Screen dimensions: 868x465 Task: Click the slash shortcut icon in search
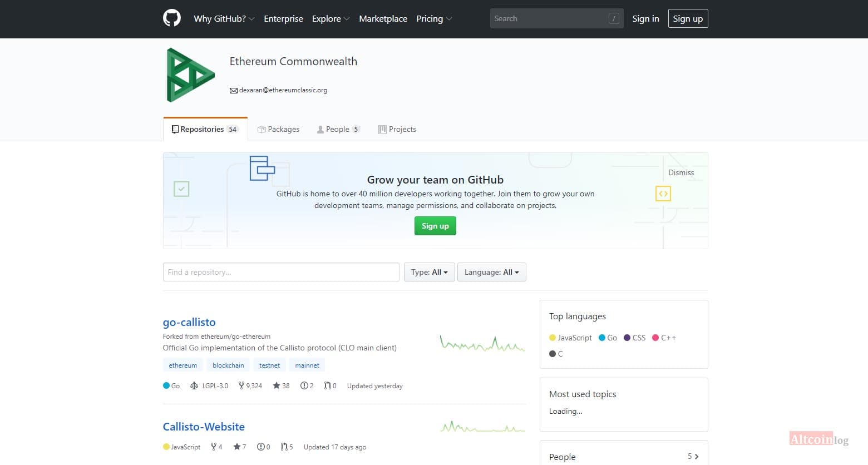(614, 18)
